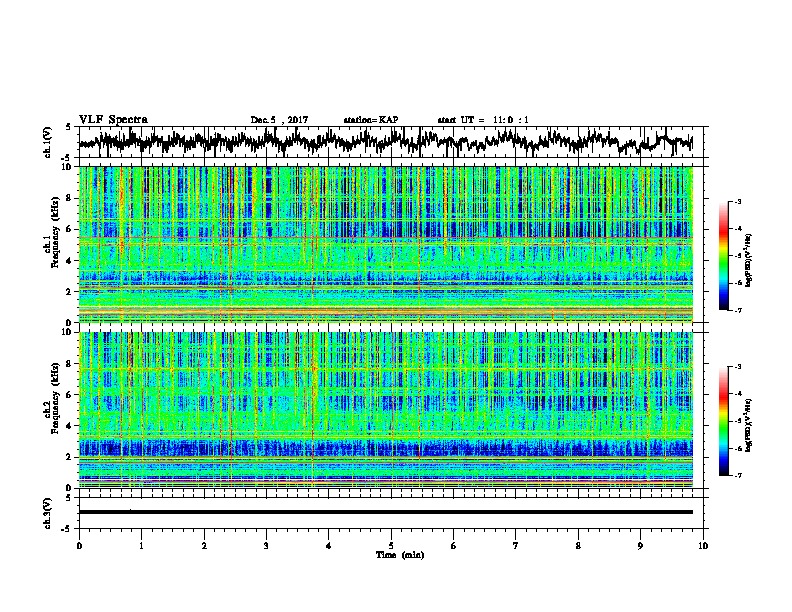The width and height of the screenshot is (792, 612).
Task: Select the 'ch.1(V)' axis label
Action: pos(48,142)
